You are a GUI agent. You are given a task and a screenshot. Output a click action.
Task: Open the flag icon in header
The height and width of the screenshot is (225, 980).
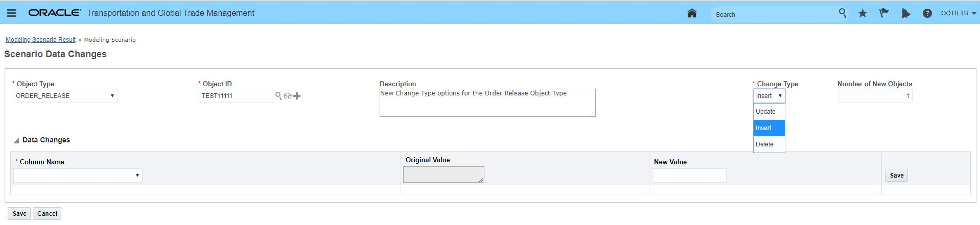pos(884,14)
